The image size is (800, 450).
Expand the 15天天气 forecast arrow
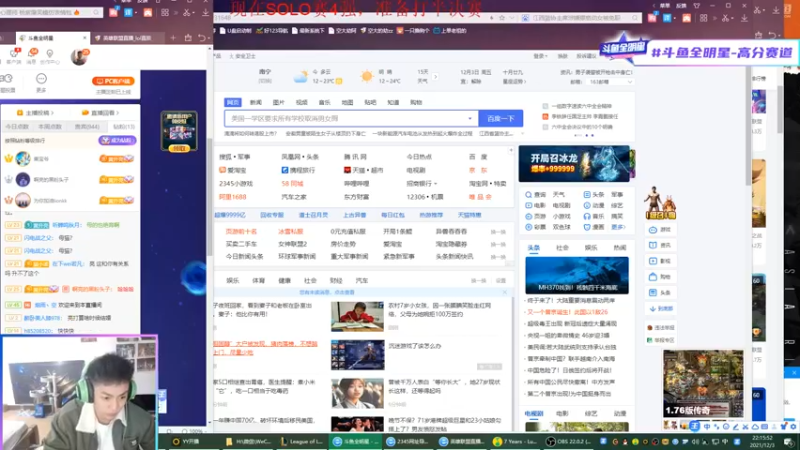click(x=435, y=77)
